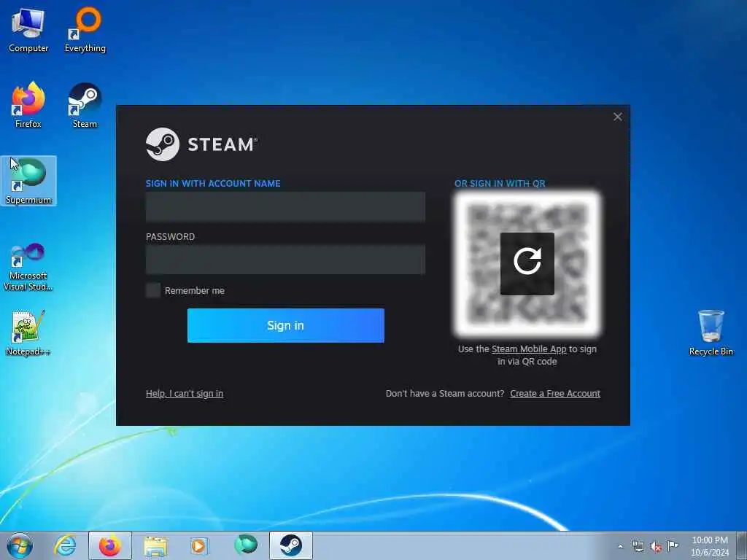This screenshot has width=747, height=560.
Task: Select the Everything desktop shortcut
Action: point(85,31)
